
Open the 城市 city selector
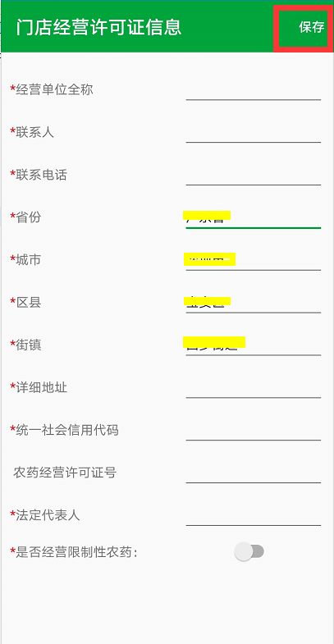[x=253, y=260]
